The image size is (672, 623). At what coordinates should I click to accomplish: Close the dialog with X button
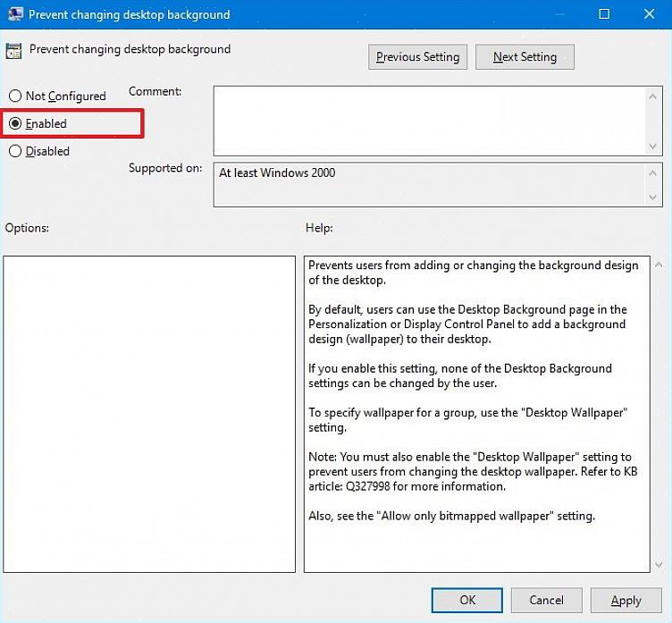[649, 14]
